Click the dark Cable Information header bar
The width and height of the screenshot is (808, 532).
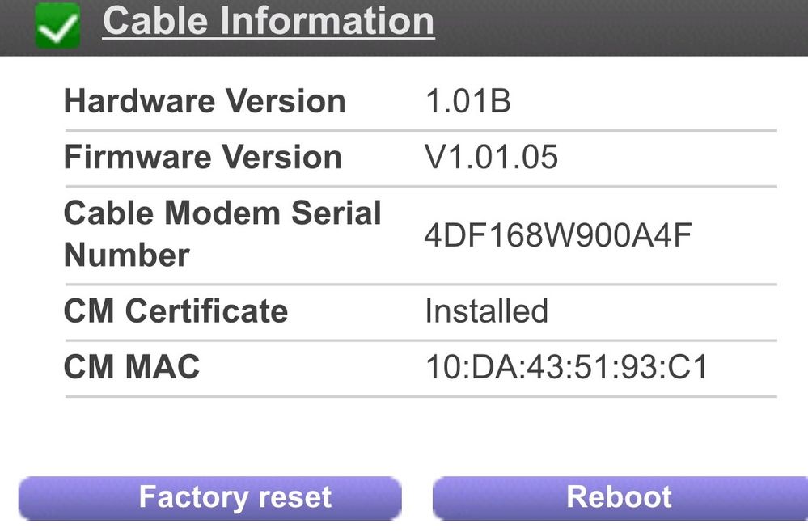click(x=404, y=27)
